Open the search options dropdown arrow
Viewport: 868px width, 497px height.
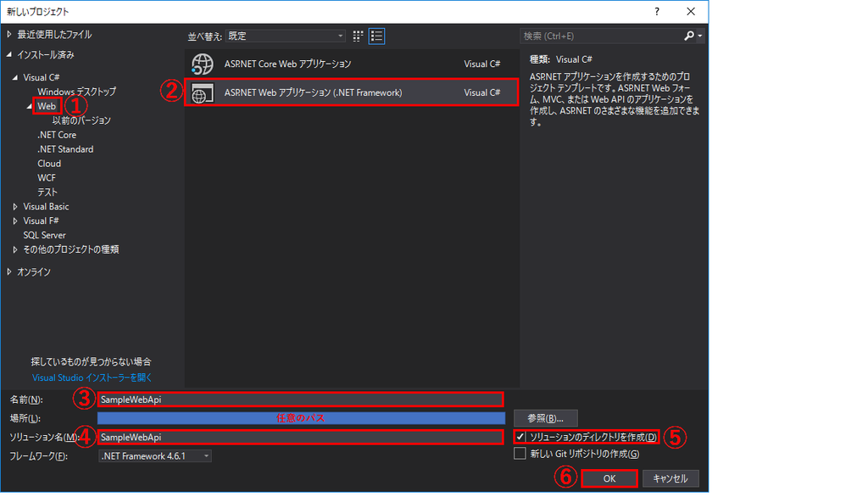click(700, 36)
